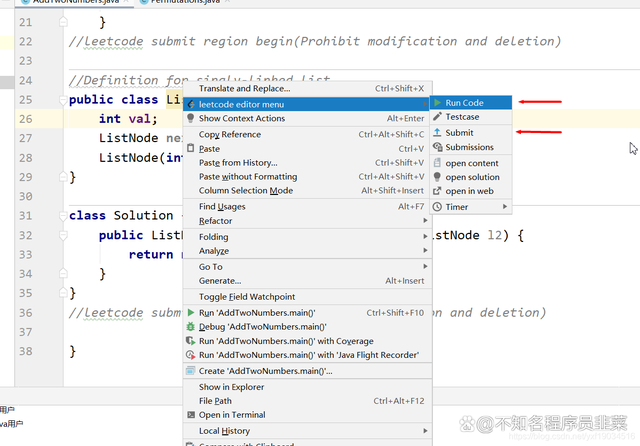Viewport: 640px width, 446px height.
Task: Click the 'l2)' parameter text on line 32
Action: pyautogui.click(x=498, y=235)
